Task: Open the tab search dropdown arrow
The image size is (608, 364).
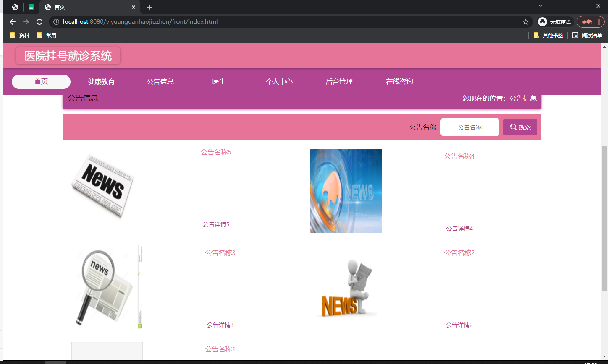Action: [540, 6]
